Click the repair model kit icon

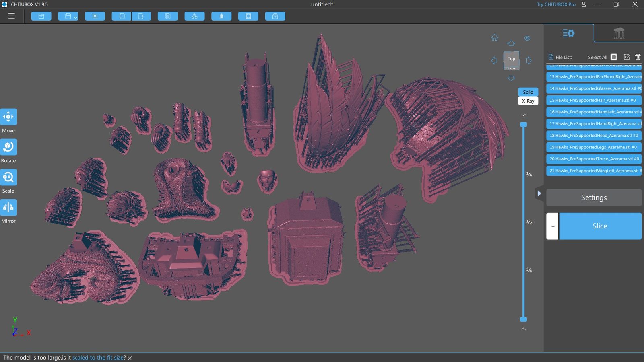coord(275,16)
